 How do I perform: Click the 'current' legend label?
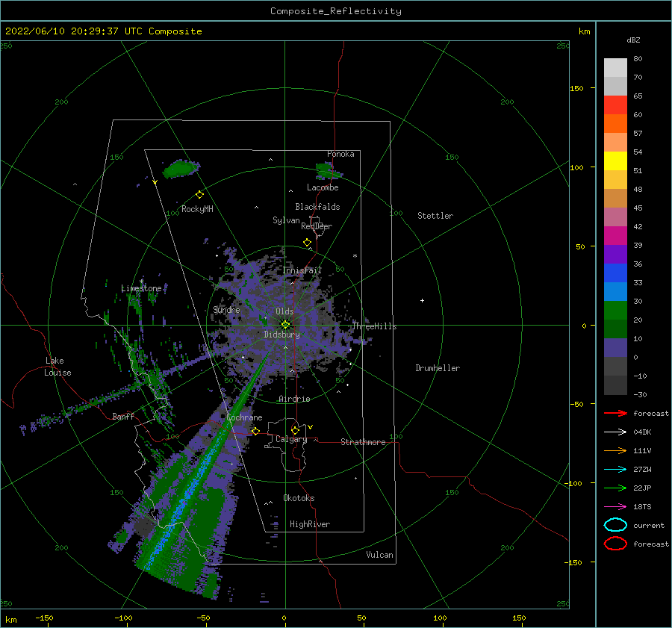tap(649, 525)
